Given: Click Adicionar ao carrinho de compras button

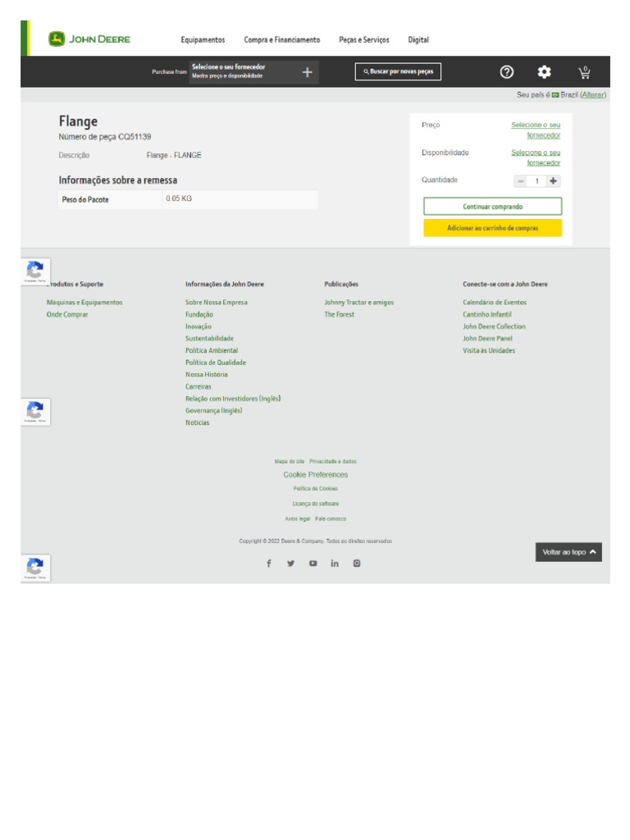Looking at the screenshot, I should [492, 228].
